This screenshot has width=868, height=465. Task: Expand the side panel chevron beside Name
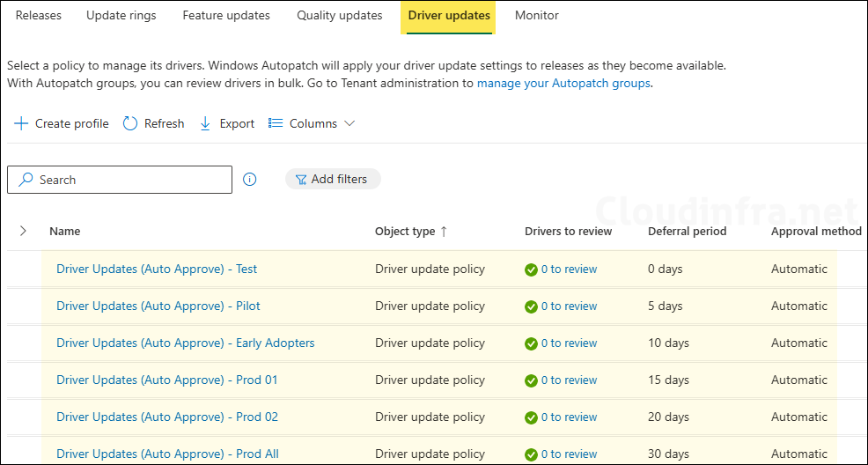(23, 231)
